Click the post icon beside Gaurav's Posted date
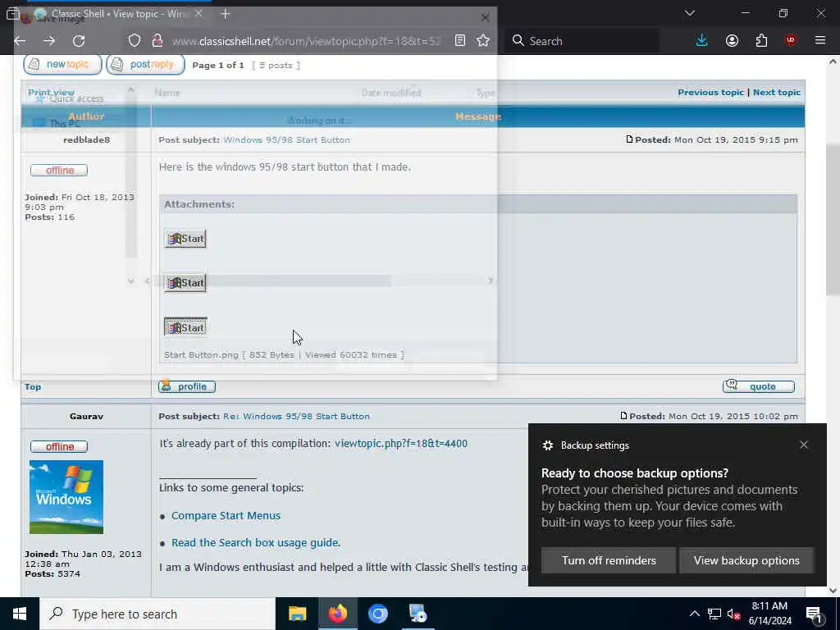This screenshot has width=840, height=630. pyautogui.click(x=623, y=416)
